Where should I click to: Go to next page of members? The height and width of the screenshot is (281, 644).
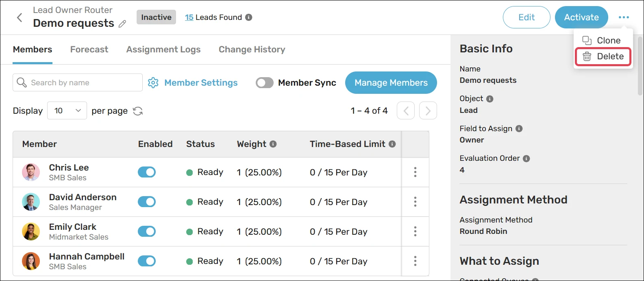click(x=428, y=110)
